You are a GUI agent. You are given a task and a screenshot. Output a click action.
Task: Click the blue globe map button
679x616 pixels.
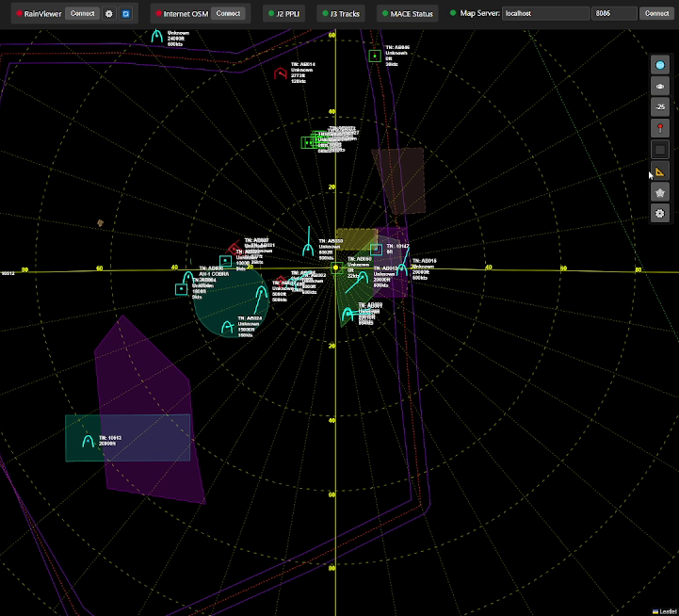click(660, 65)
